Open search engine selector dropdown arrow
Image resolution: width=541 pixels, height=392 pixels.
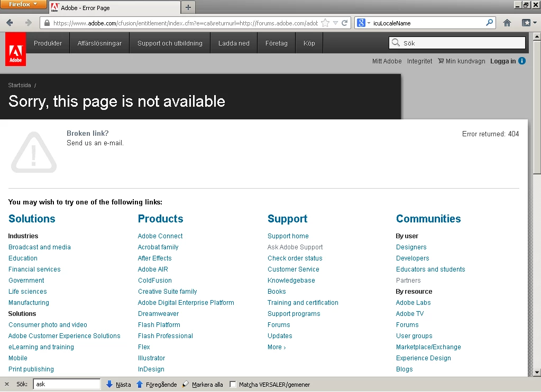pos(369,23)
